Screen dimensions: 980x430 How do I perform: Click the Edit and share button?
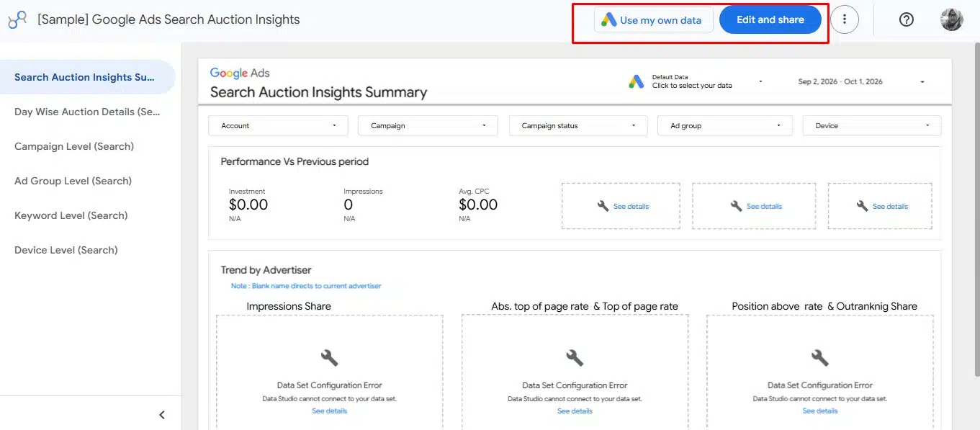click(770, 19)
